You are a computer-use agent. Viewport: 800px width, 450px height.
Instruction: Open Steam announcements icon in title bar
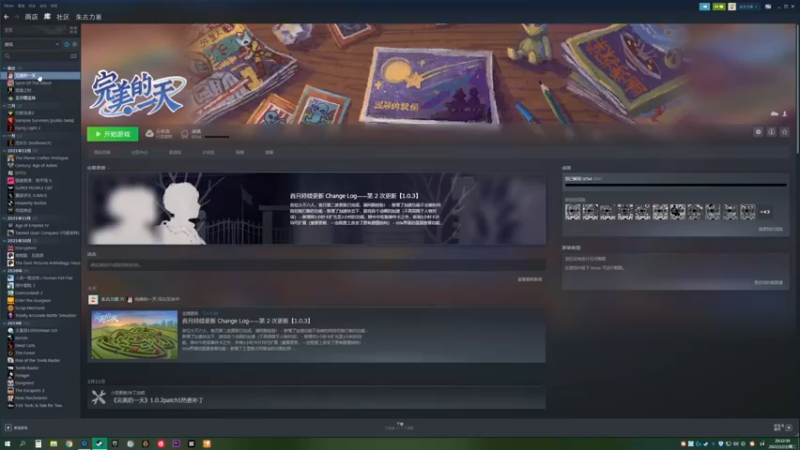[705, 7]
